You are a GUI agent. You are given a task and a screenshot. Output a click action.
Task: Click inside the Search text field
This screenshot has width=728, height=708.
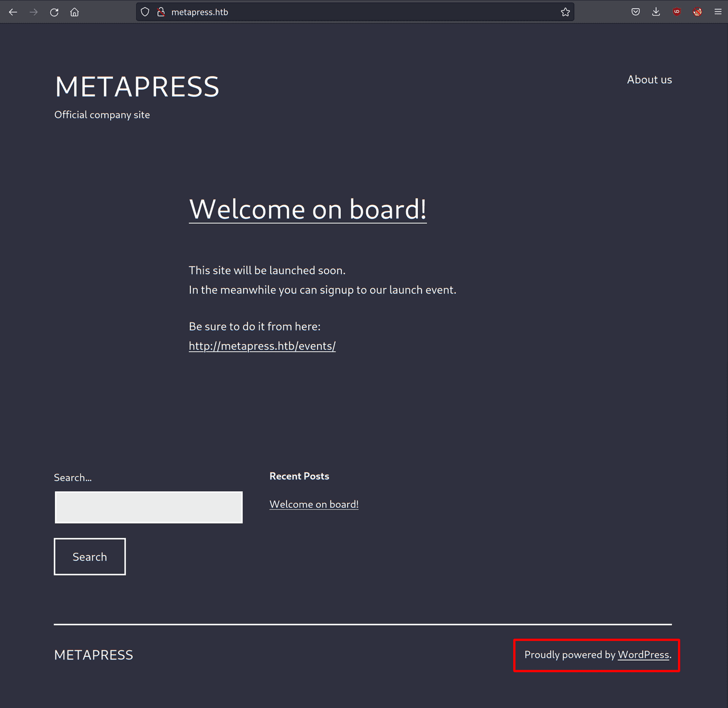148,507
